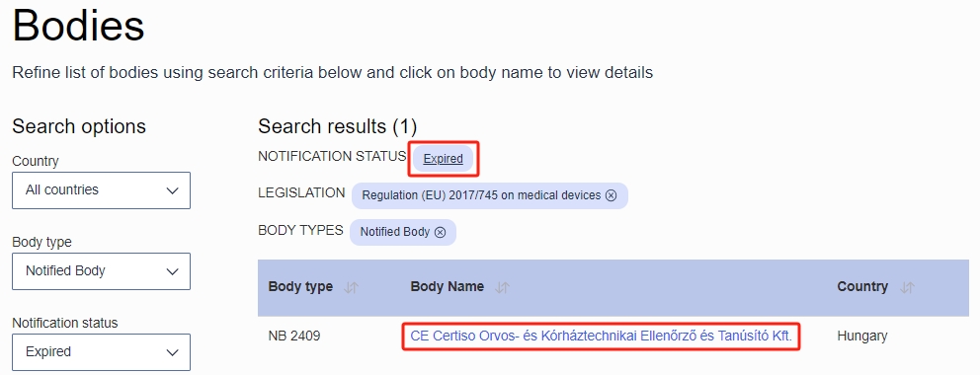Sort results by Body type column
Viewport: 980px width, 375px height.
click(352, 287)
